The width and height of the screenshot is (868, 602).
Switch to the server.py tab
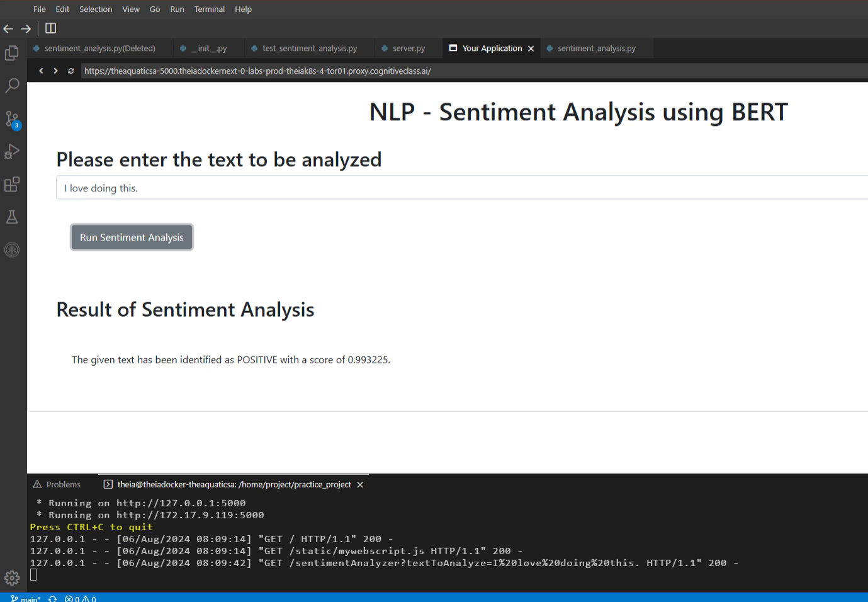pyautogui.click(x=408, y=48)
